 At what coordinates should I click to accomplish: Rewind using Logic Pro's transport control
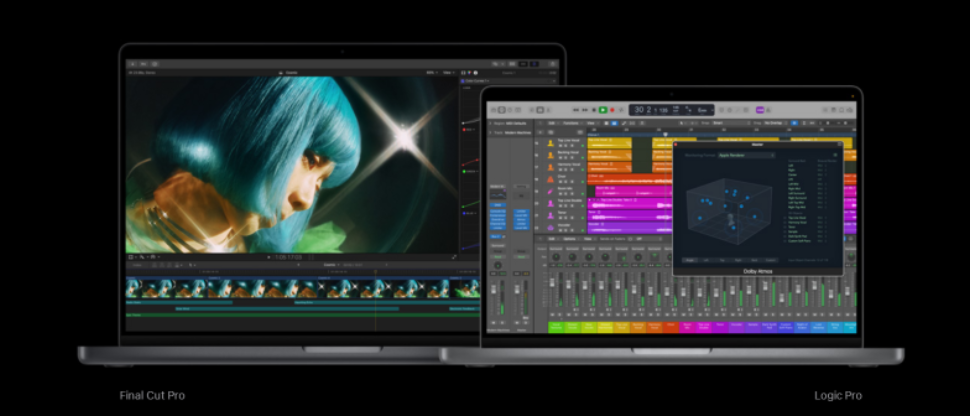coord(576,110)
